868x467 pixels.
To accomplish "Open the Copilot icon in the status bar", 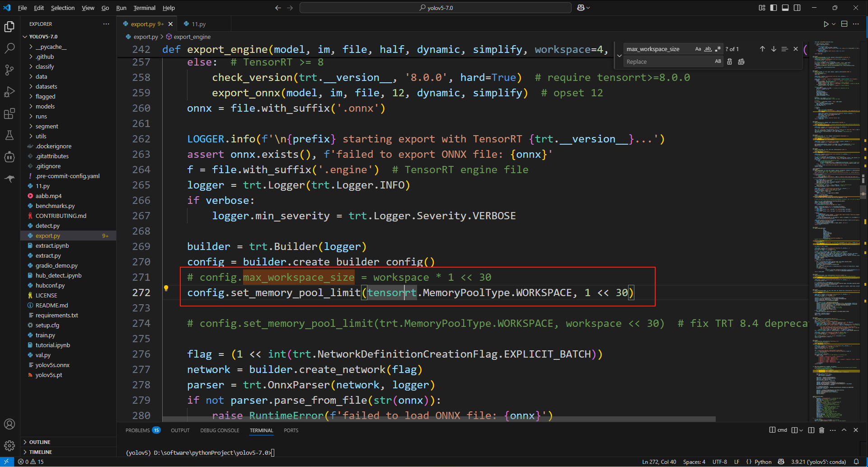I will pos(782,462).
